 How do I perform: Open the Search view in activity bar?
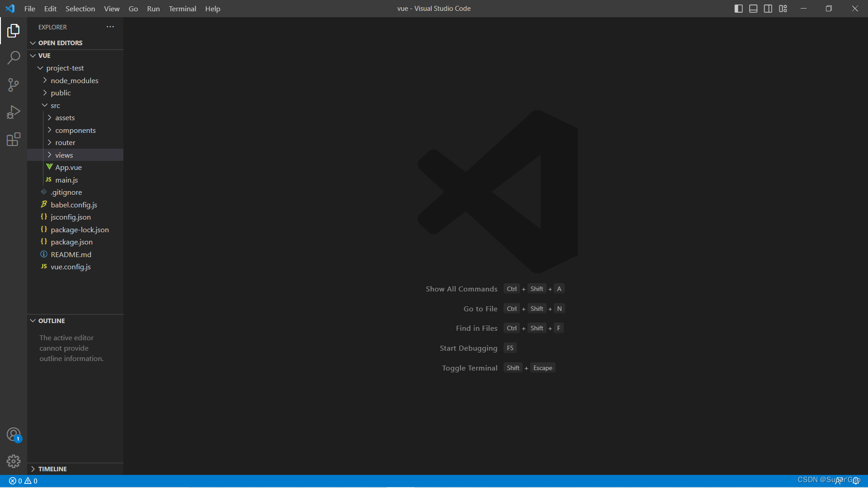(14, 58)
